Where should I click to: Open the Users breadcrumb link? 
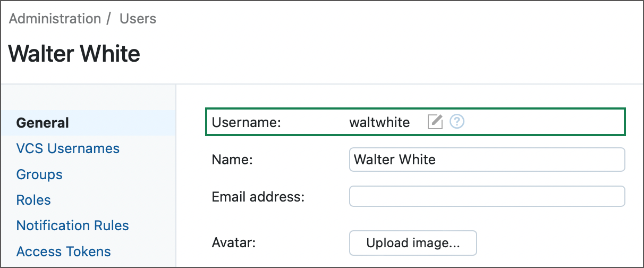coord(138,19)
